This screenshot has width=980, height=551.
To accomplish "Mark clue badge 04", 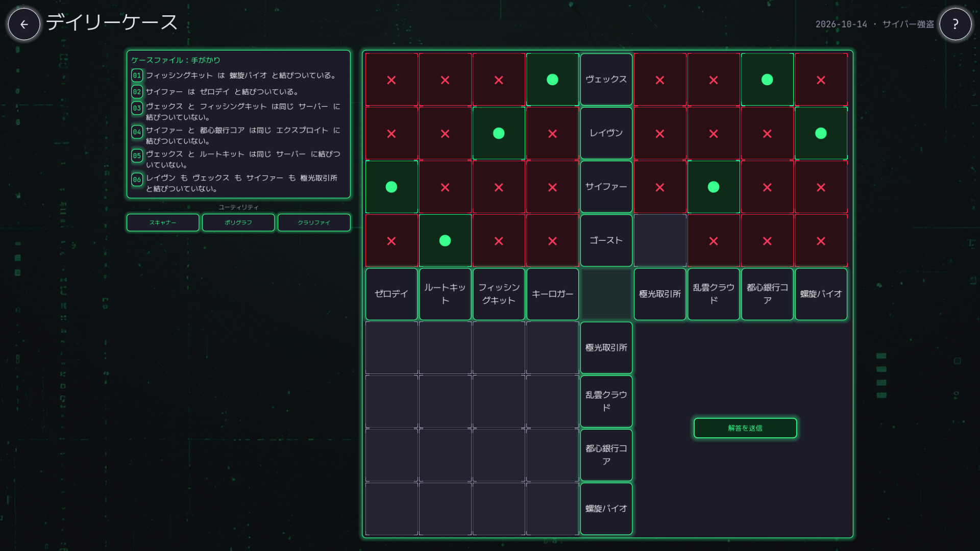I will tap(137, 132).
